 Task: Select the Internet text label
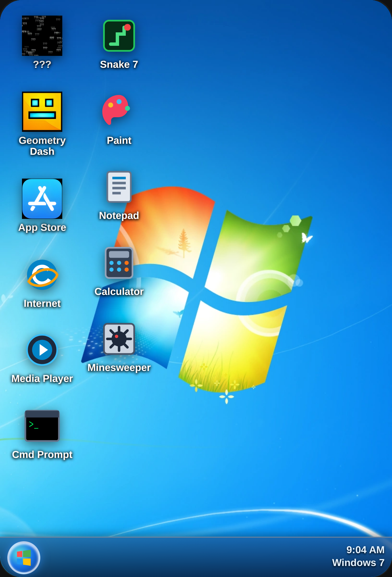[42, 303]
